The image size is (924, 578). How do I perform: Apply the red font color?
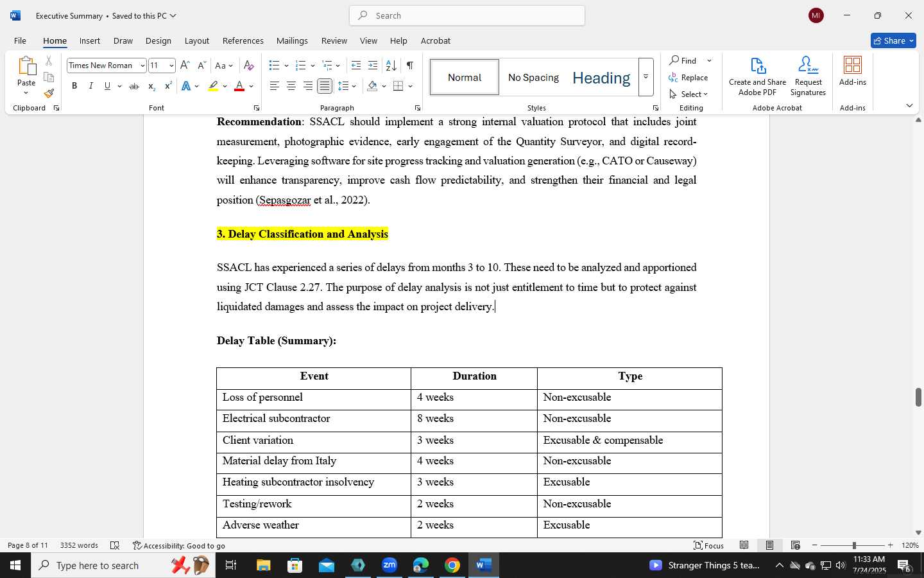click(x=239, y=86)
